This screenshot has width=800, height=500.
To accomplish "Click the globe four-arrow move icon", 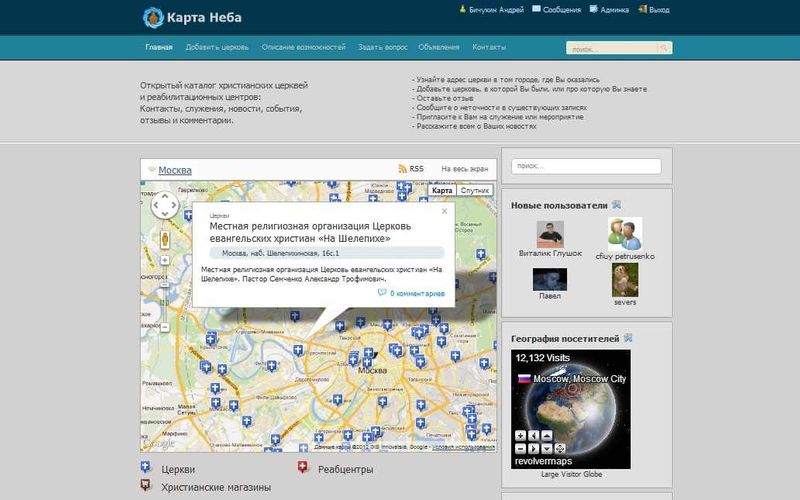I will pyautogui.click(x=560, y=449).
